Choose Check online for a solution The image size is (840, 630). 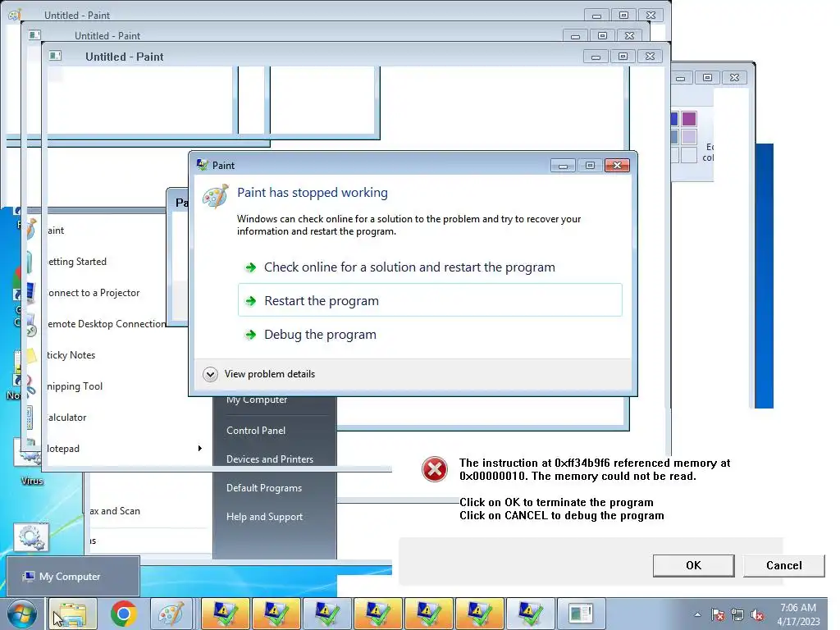pos(409,267)
